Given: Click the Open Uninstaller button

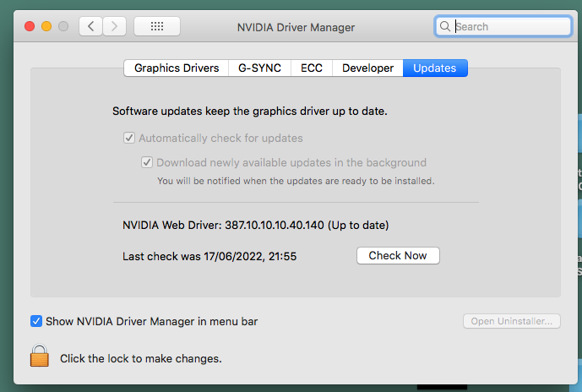Looking at the screenshot, I should pyautogui.click(x=512, y=321).
